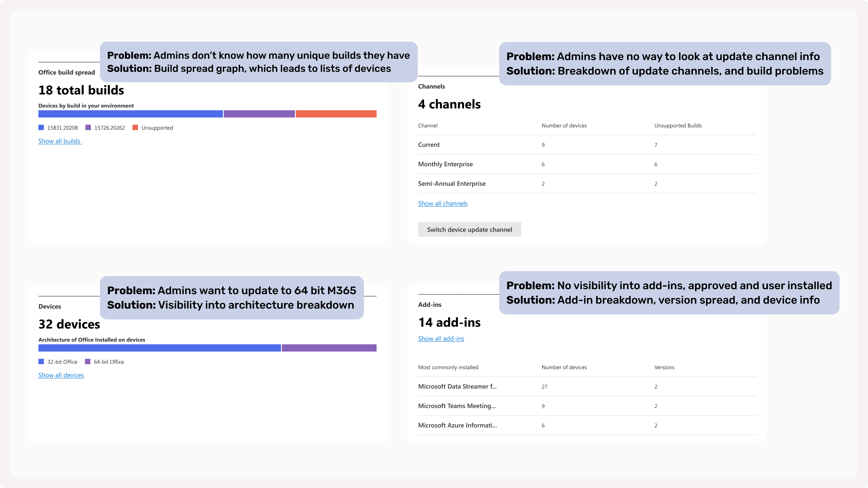Click the purple 15726.20262 legend swatch

(88, 127)
